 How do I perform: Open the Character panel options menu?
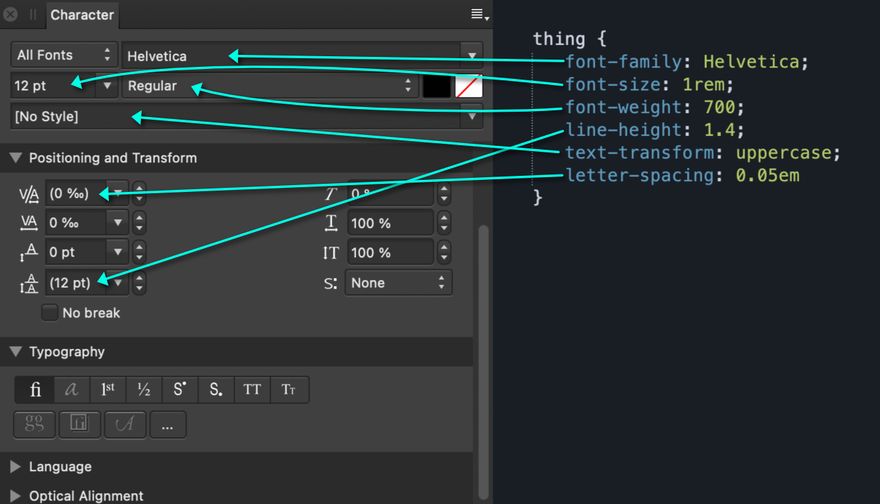point(479,15)
